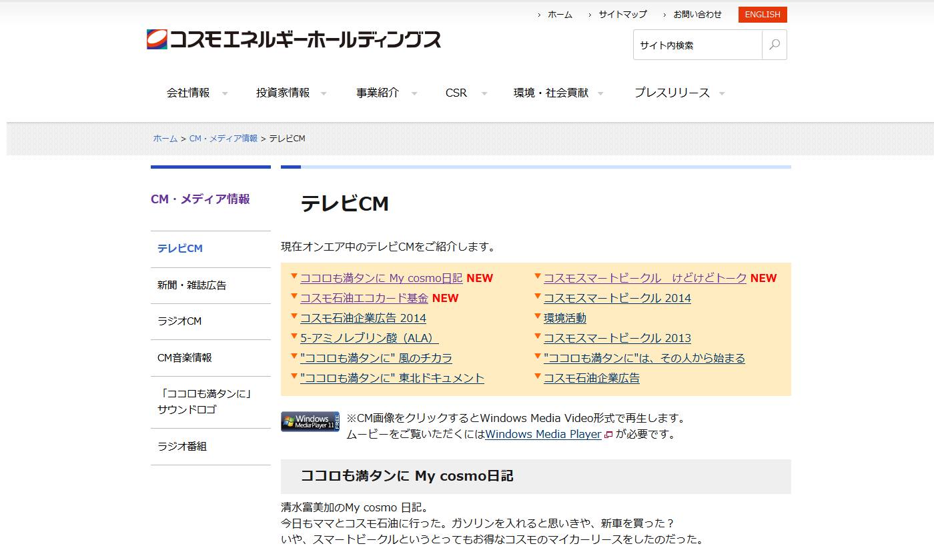Open 投資家情報 in main navigation
This screenshot has height=560, width=934.
[x=283, y=93]
